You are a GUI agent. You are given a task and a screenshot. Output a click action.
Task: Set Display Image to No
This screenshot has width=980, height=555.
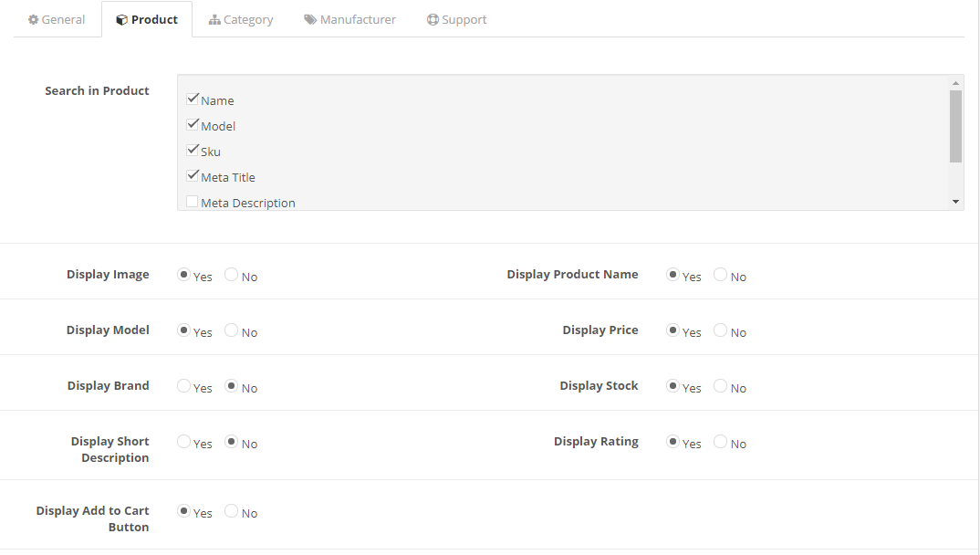[232, 275]
